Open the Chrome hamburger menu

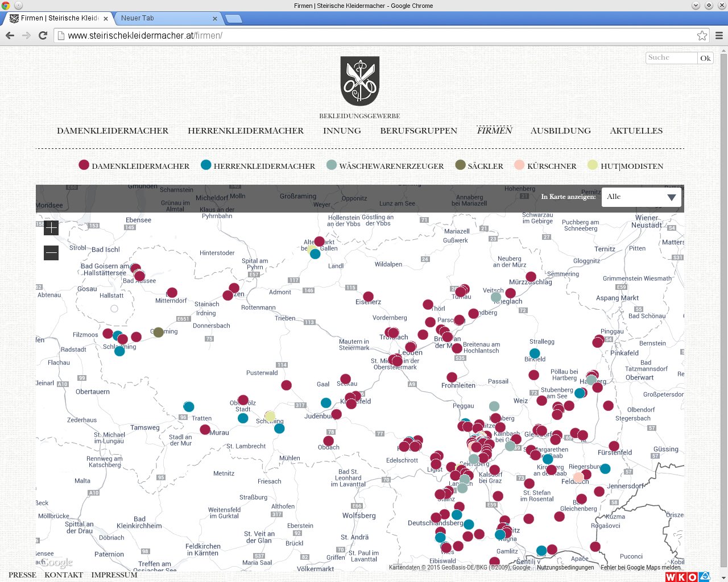tap(719, 35)
